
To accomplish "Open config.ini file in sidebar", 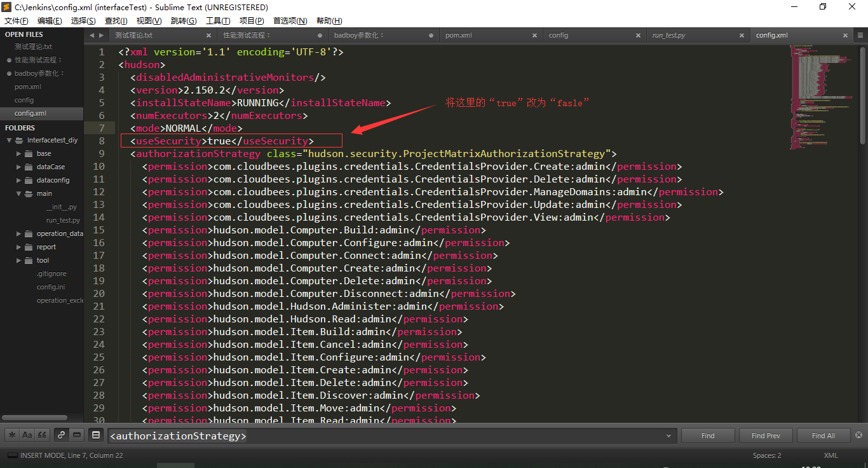I will click(50, 287).
